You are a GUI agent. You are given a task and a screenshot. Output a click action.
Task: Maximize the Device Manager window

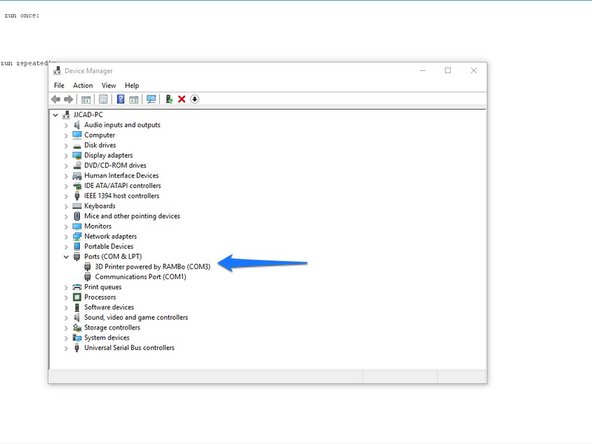click(448, 71)
